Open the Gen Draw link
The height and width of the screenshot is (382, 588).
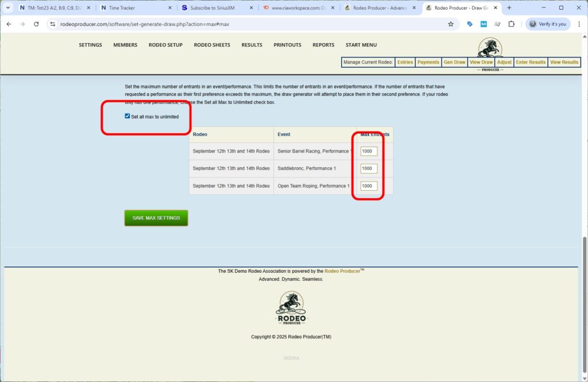click(x=454, y=62)
